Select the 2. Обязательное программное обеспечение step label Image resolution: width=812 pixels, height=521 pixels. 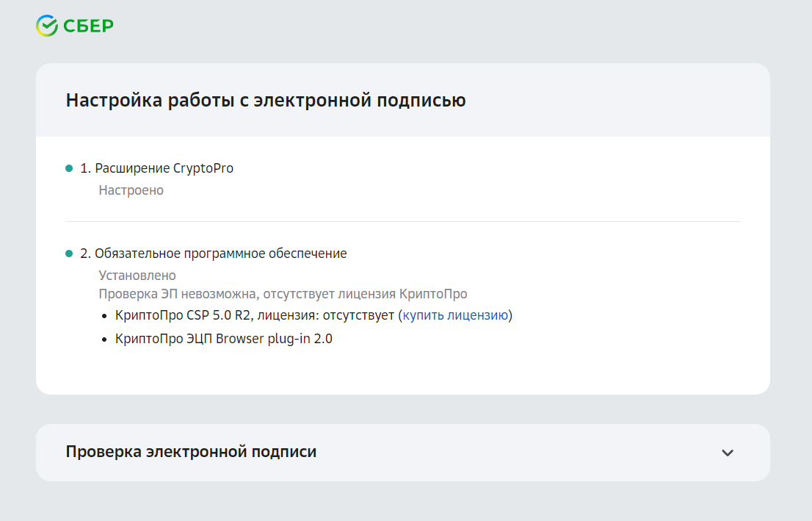[x=213, y=254]
